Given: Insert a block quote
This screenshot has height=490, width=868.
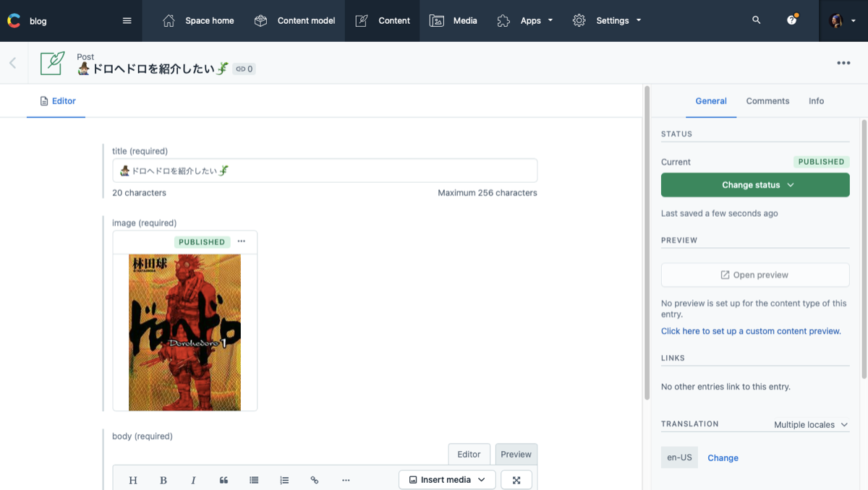Looking at the screenshot, I should (224, 480).
